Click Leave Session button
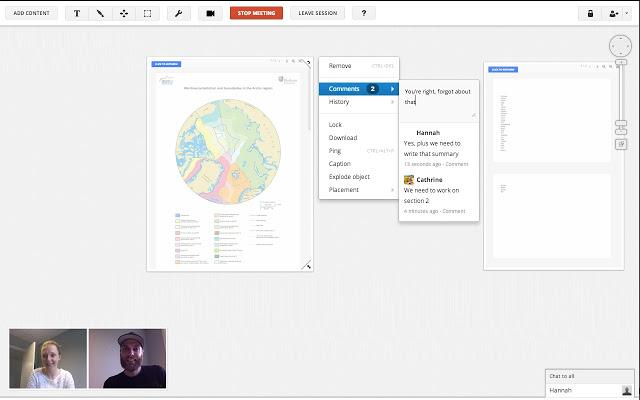This screenshot has height=400, width=640. [x=318, y=13]
